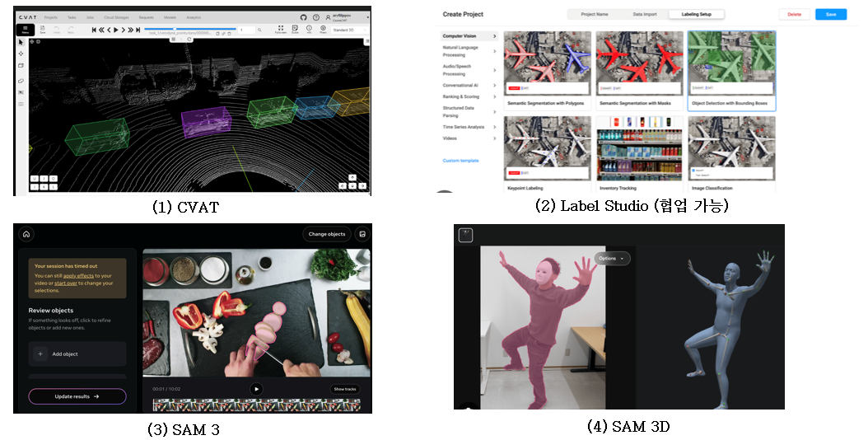The height and width of the screenshot is (440, 868).
Task: Expand the Videos category
Action: pos(469,138)
